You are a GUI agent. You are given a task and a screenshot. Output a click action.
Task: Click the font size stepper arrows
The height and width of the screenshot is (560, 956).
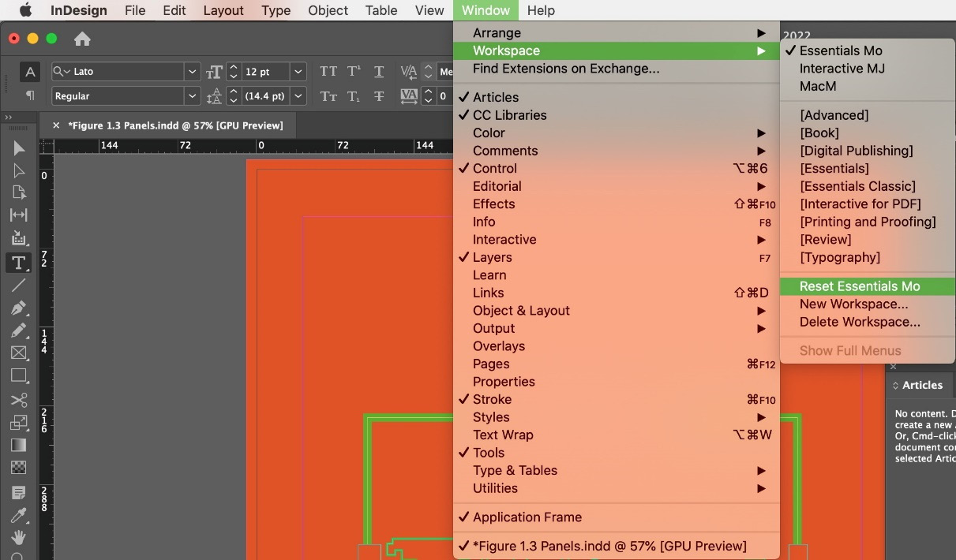pyautogui.click(x=233, y=72)
